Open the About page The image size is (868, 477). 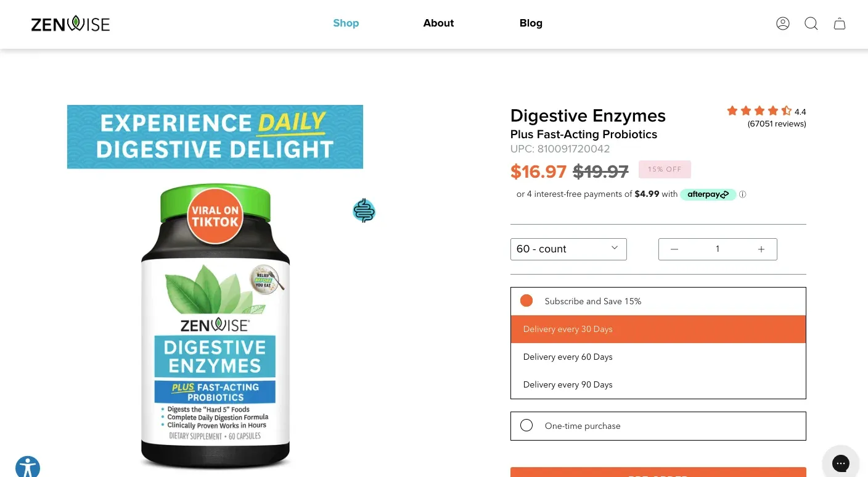click(438, 23)
